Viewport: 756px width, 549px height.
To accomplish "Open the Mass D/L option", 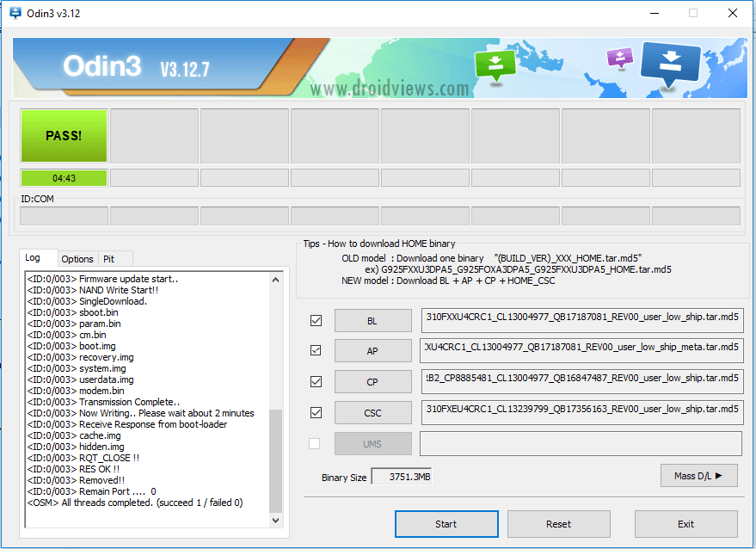I will pyautogui.click(x=698, y=476).
